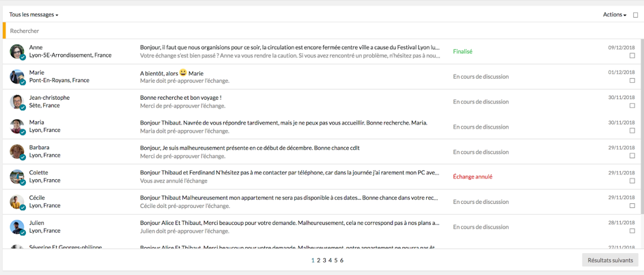644x275 pixels.
Task: Open Cécile's profile picture
Action: (x=17, y=202)
